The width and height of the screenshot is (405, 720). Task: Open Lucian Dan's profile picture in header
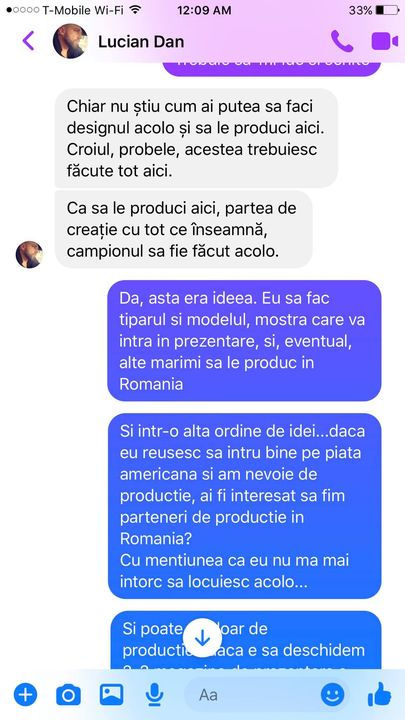[x=70, y=41]
